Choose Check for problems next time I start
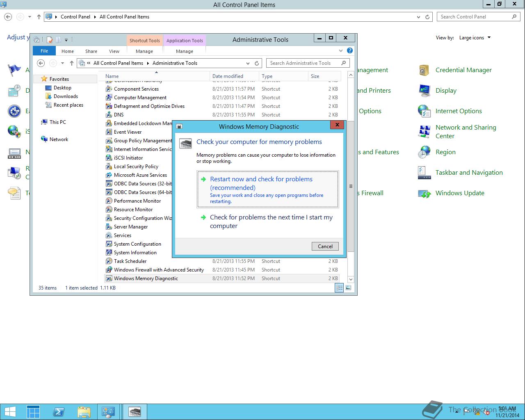Viewport: 525px width, 420px height. click(x=268, y=221)
